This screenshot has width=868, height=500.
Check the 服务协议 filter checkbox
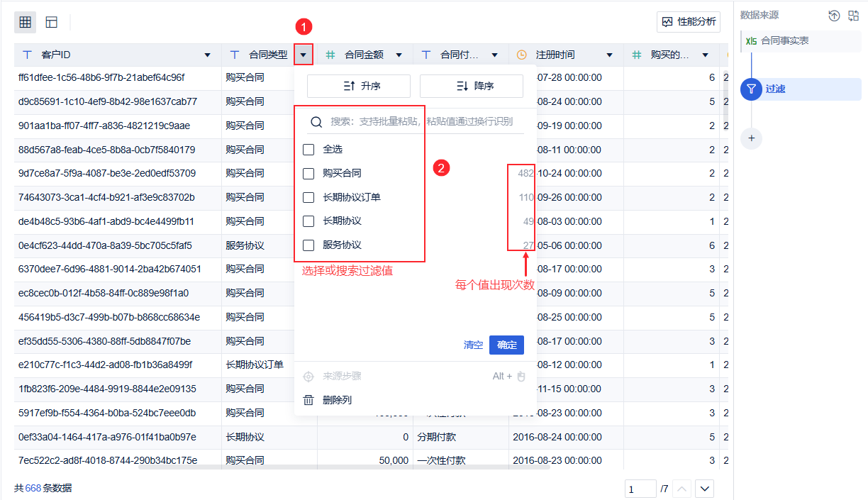tap(308, 245)
